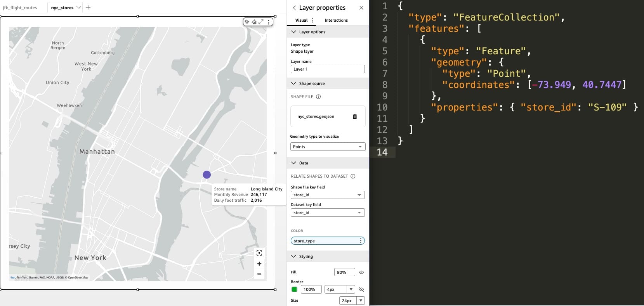Delete nyc_stores.geojson with trash icon

(355, 116)
